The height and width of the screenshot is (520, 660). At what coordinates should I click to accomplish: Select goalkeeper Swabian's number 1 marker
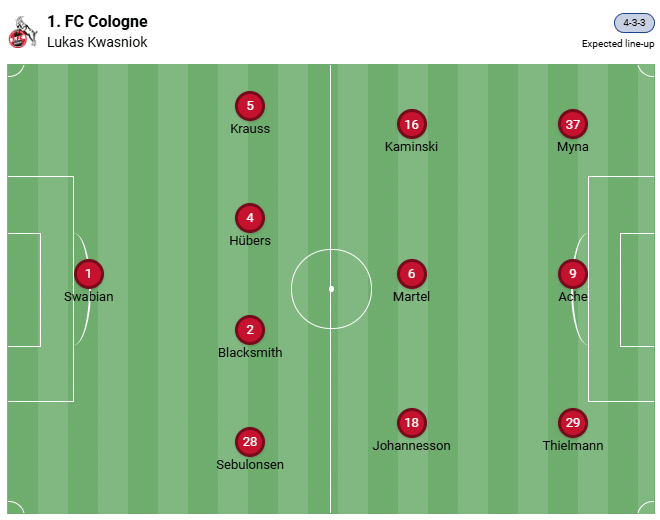88,273
